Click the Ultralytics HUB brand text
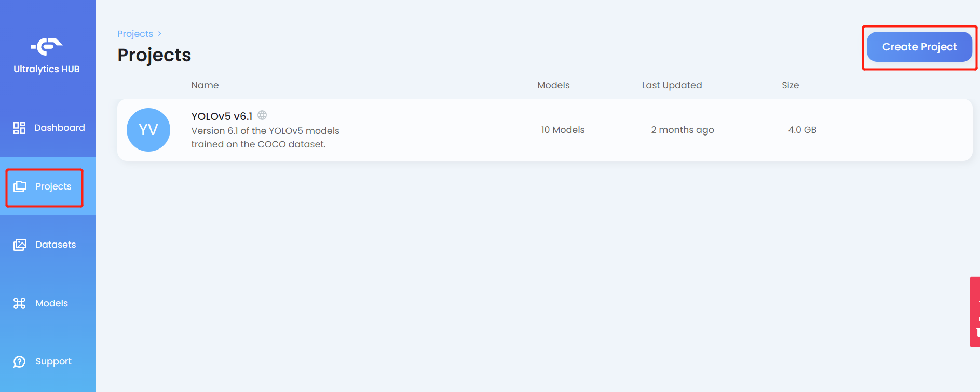Screen dimensions: 980x392 (x=46, y=69)
